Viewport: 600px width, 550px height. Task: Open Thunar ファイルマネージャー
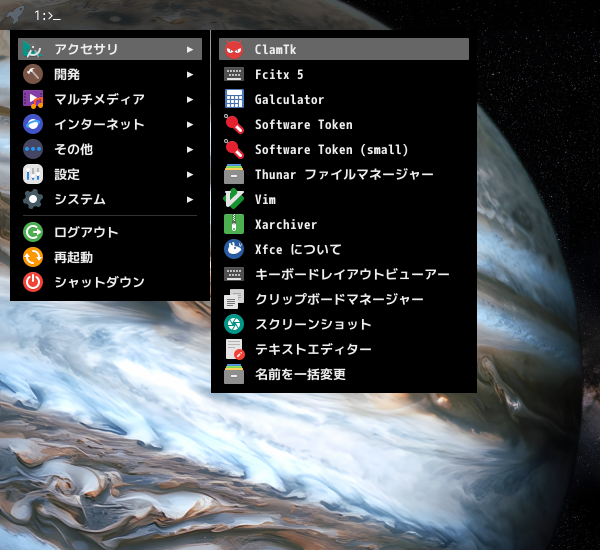(x=344, y=174)
